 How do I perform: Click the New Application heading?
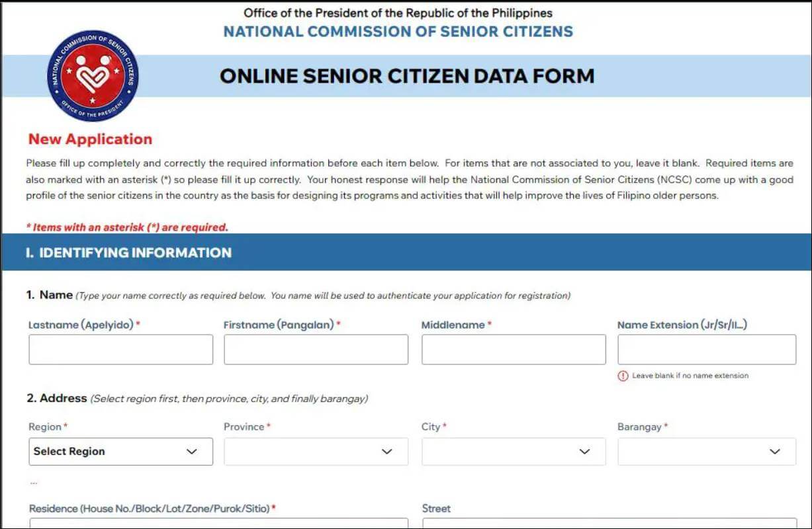(x=90, y=139)
